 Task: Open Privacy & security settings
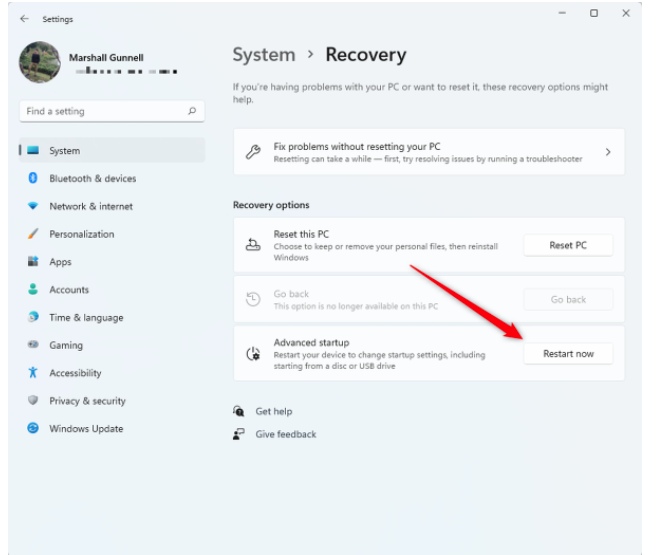point(87,401)
